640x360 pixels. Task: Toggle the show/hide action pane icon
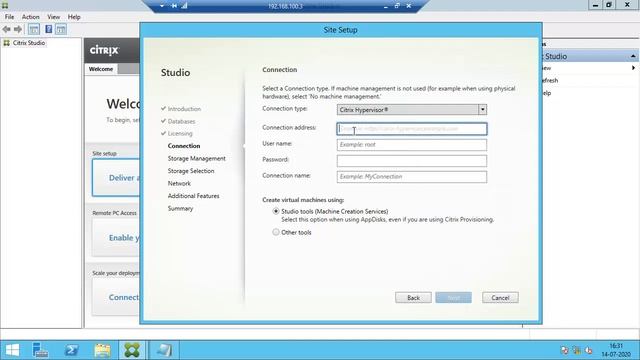(x=61, y=29)
